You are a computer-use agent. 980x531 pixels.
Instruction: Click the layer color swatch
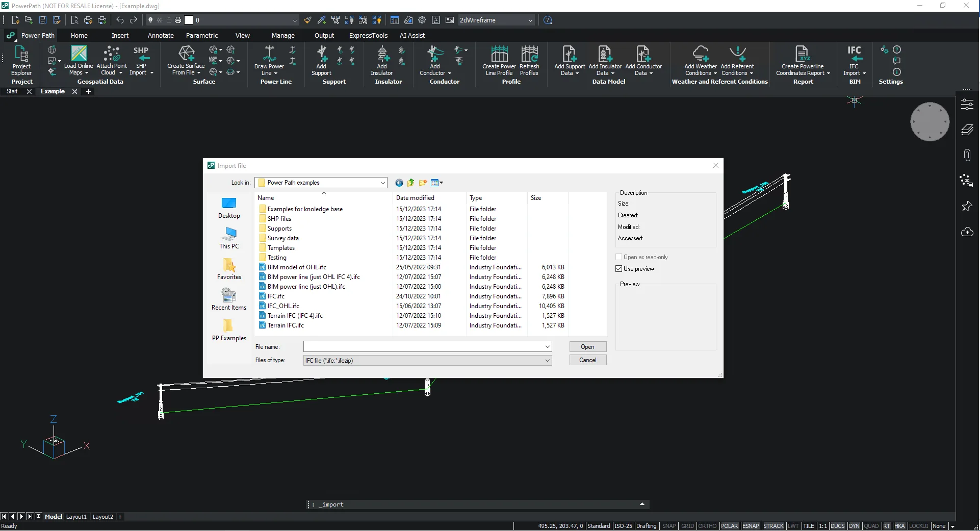(189, 20)
